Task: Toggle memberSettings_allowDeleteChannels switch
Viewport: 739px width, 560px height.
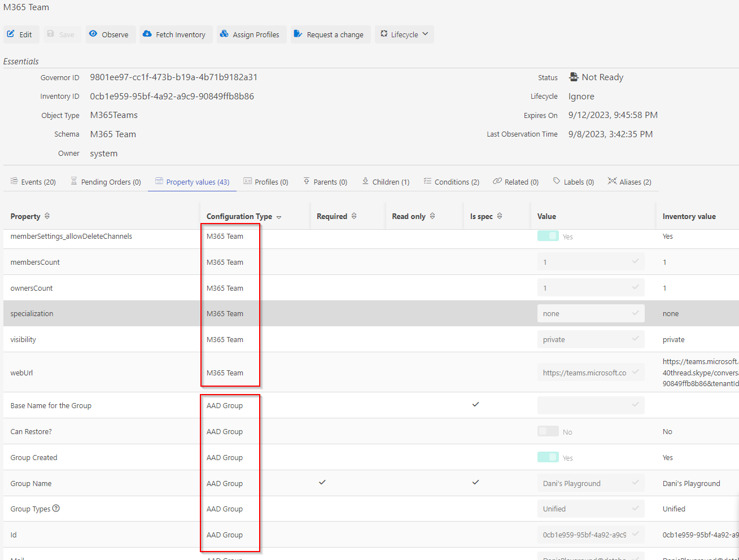Action: 548,236
